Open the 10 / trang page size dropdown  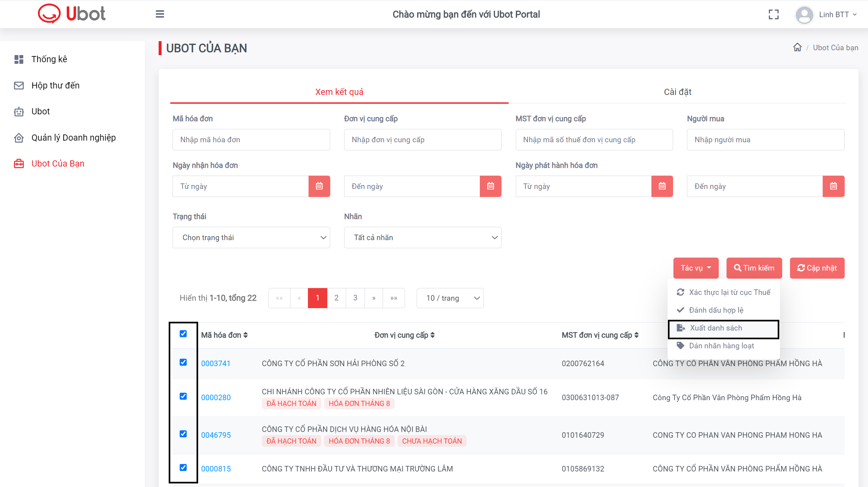(450, 298)
